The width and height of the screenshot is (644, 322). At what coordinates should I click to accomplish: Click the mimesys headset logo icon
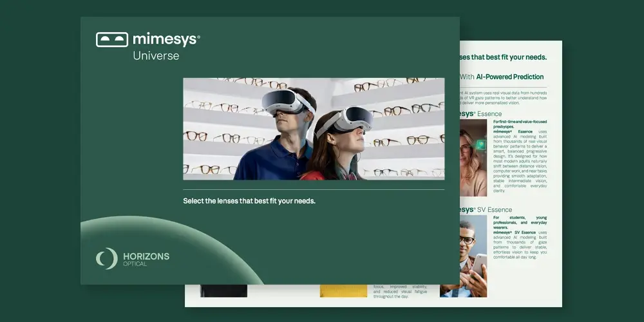[x=111, y=39]
